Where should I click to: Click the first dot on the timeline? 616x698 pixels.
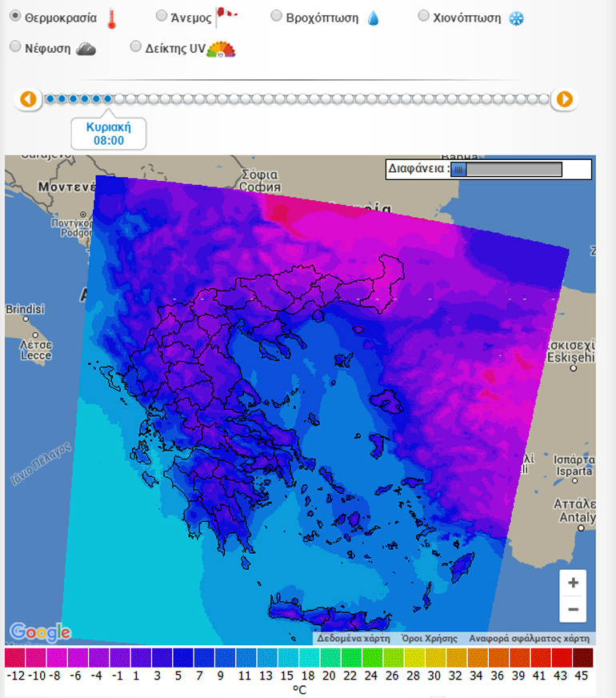tap(50, 99)
